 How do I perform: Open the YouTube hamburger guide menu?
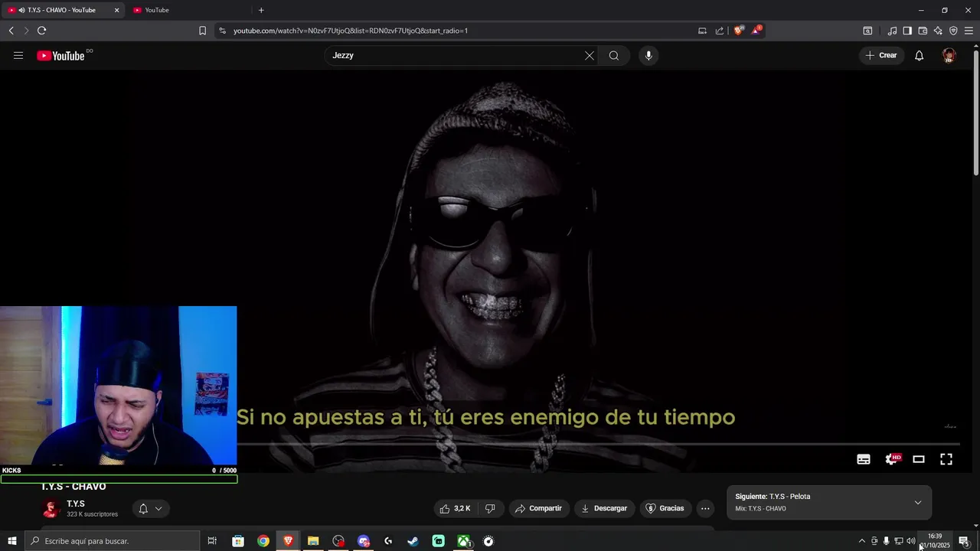18,55
